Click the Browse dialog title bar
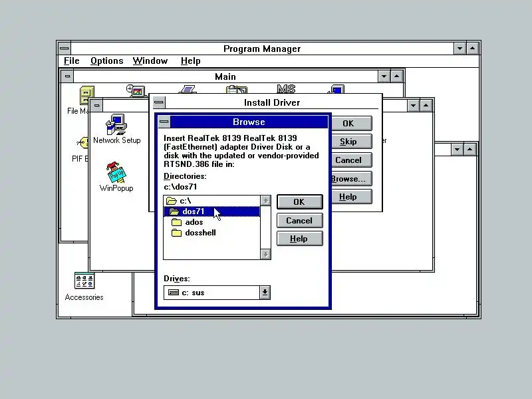Viewport: 532px width, 399px height. coord(249,122)
